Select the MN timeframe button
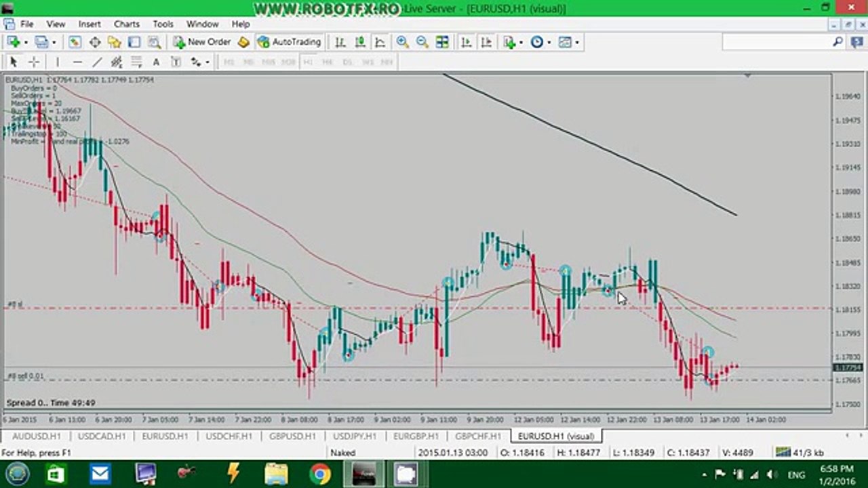The width and height of the screenshot is (868, 488). [x=387, y=62]
